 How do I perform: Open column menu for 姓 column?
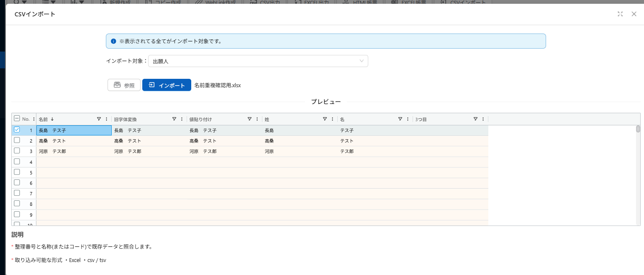click(x=333, y=119)
